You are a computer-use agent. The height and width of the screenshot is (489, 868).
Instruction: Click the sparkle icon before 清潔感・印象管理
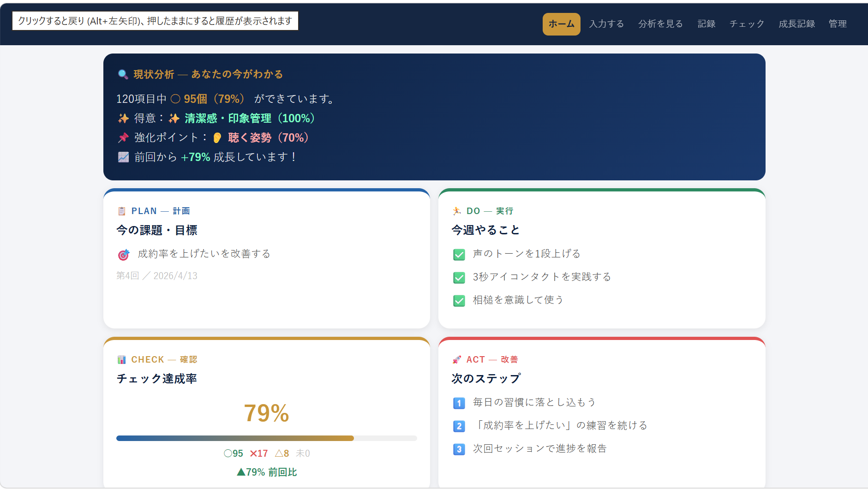[x=174, y=119]
